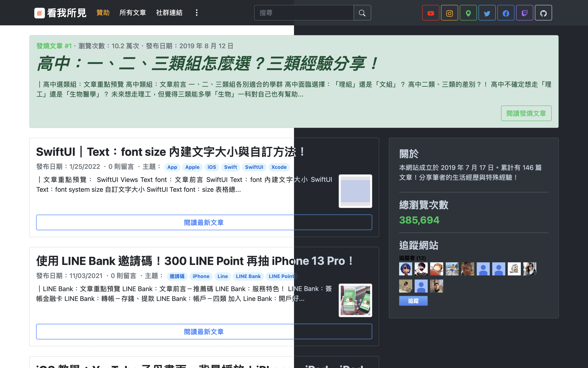Screen dimensions: 588x368
Task: Open the 所有文章 nav item
Action: pos(133,13)
